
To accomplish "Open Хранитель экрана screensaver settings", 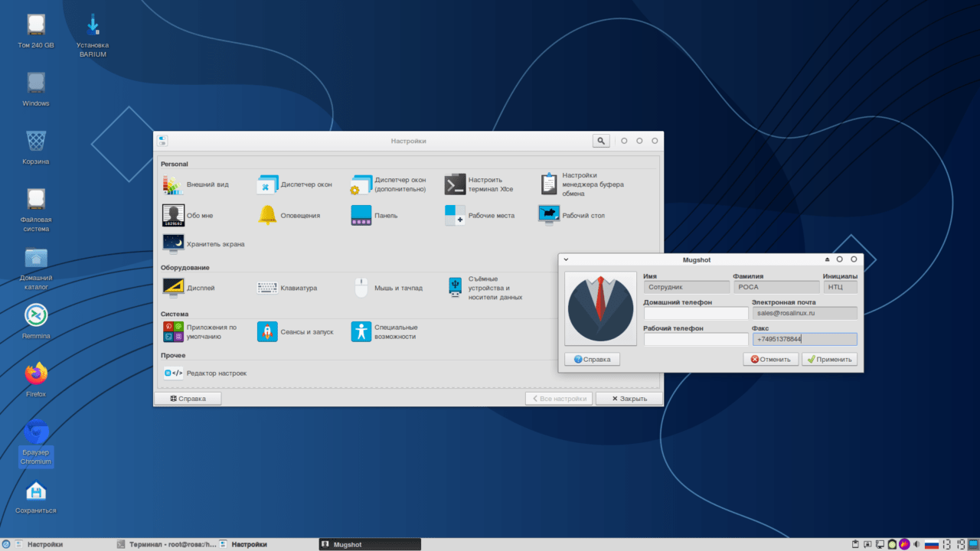I will tap(204, 244).
